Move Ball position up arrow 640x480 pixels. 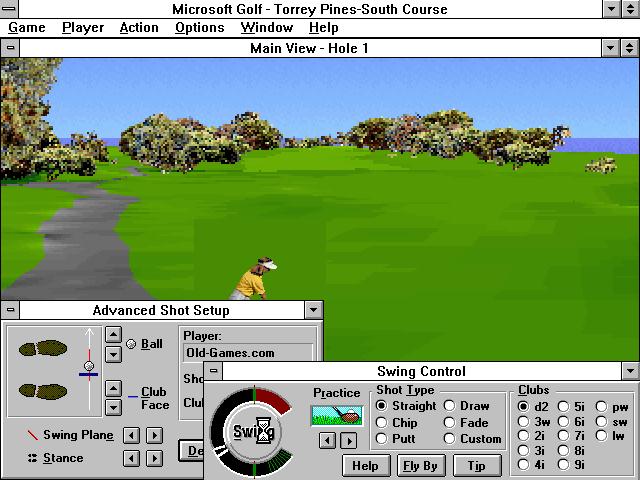(113, 335)
